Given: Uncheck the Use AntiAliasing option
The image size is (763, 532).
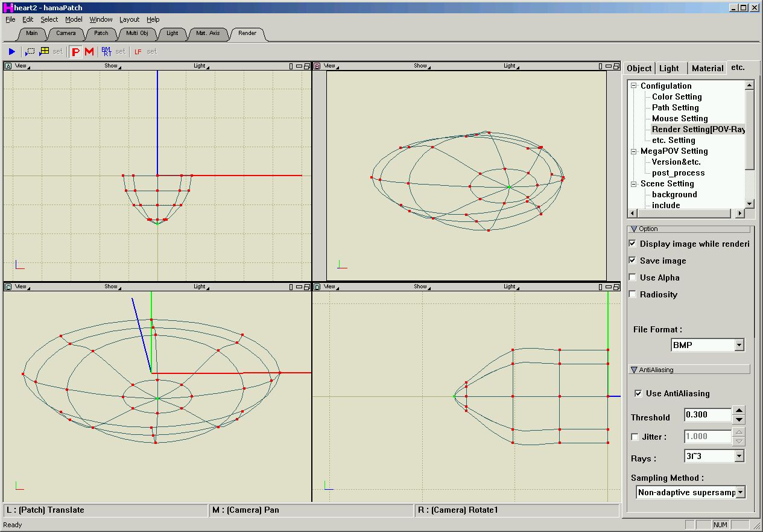Looking at the screenshot, I should pyautogui.click(x=638, y=393).
